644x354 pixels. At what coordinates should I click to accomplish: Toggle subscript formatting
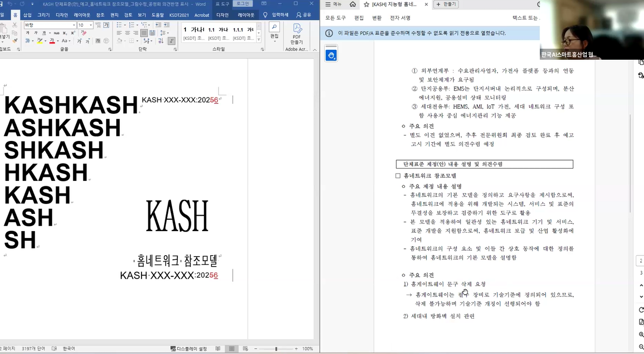[x=65, y=33]
